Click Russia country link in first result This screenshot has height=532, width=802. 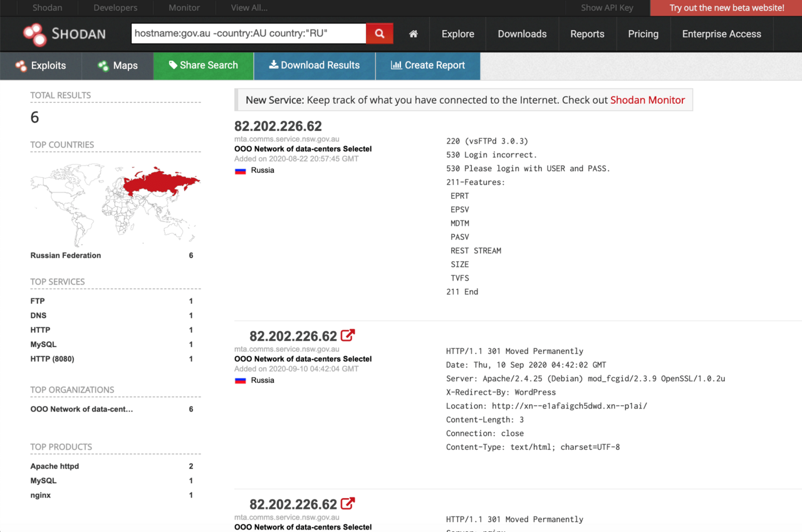(x=263, y=170)
